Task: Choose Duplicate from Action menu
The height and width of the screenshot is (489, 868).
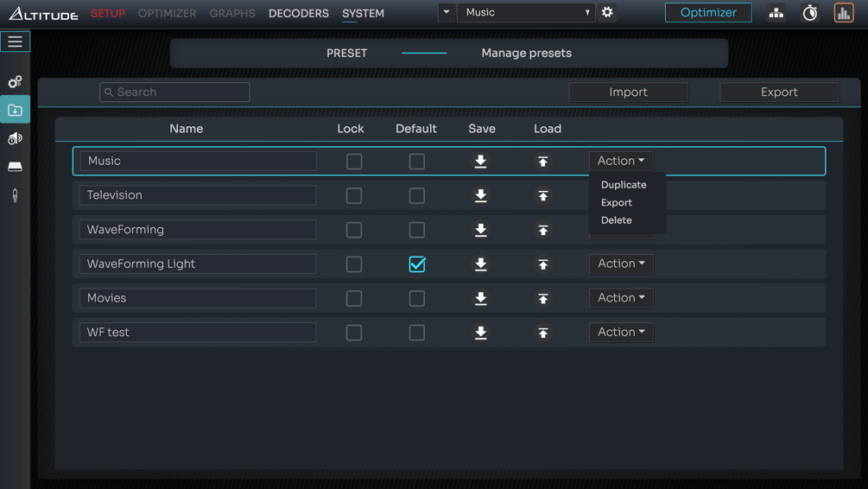Action: [624, 185]
